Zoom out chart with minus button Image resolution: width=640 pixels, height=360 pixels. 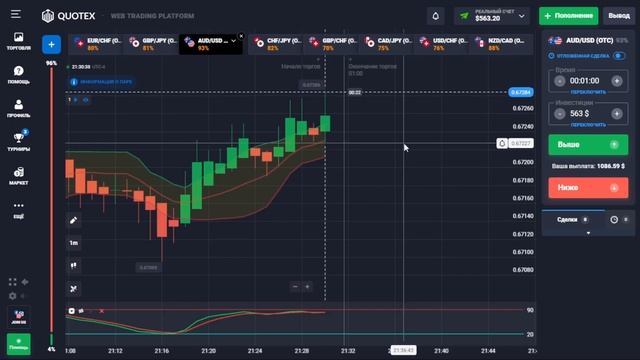[295, 287]
